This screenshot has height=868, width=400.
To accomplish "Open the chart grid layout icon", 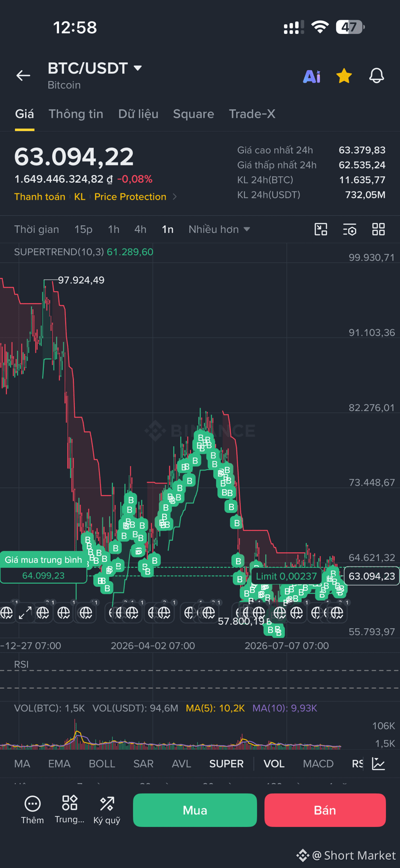I will (379, 229).
